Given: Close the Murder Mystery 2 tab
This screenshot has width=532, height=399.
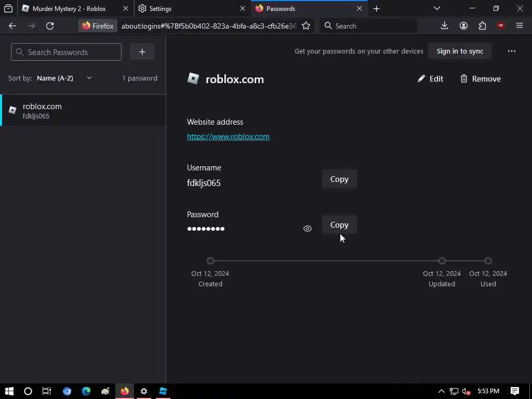Looking at the screenshot, I should pyautogui.click(x=126, y=9).
